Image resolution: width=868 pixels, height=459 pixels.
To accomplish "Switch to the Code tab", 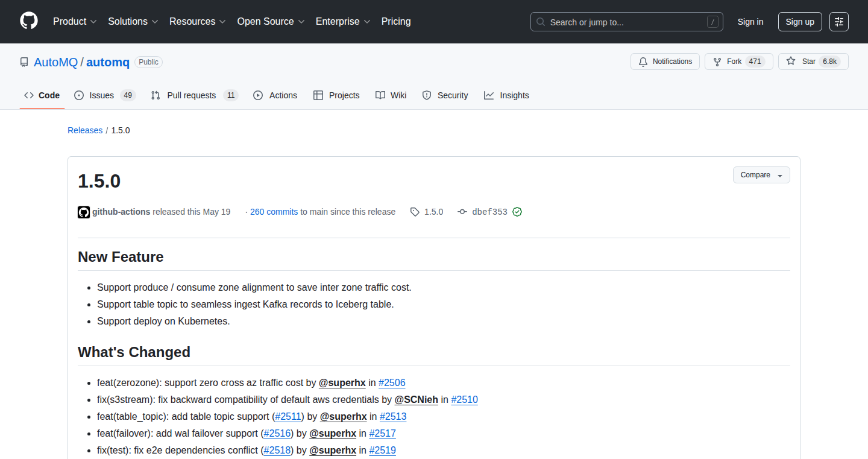I will coord(42,95).
